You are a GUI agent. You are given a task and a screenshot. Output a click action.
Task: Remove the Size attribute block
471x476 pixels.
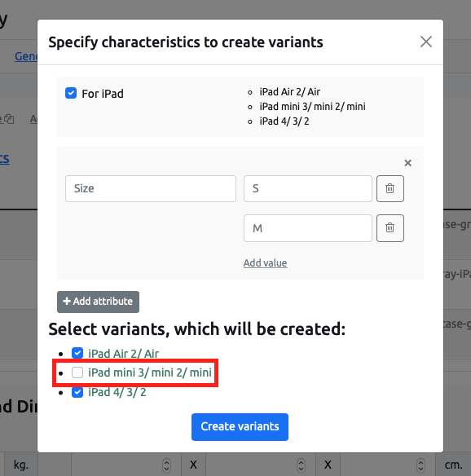[x=408, y=163]
